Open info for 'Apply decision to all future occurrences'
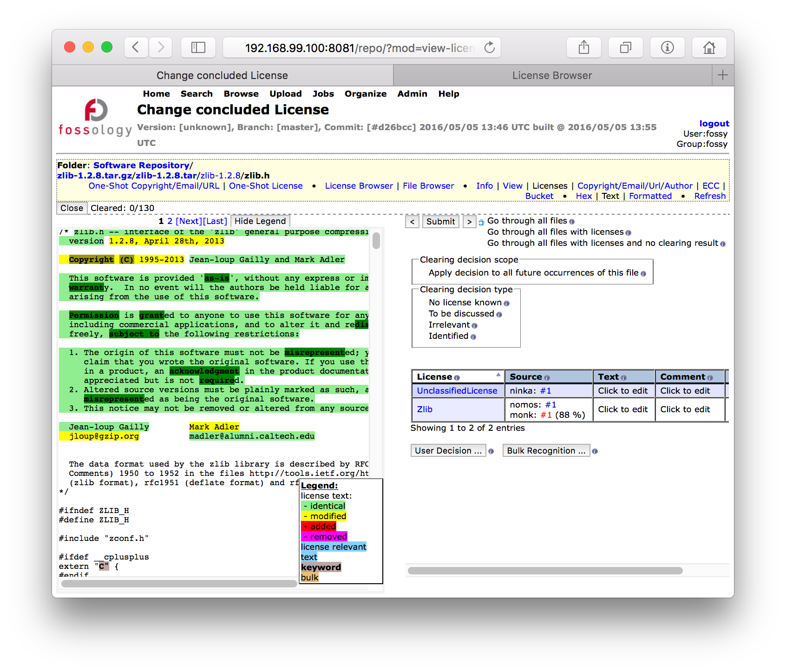 tap(643, 274)
